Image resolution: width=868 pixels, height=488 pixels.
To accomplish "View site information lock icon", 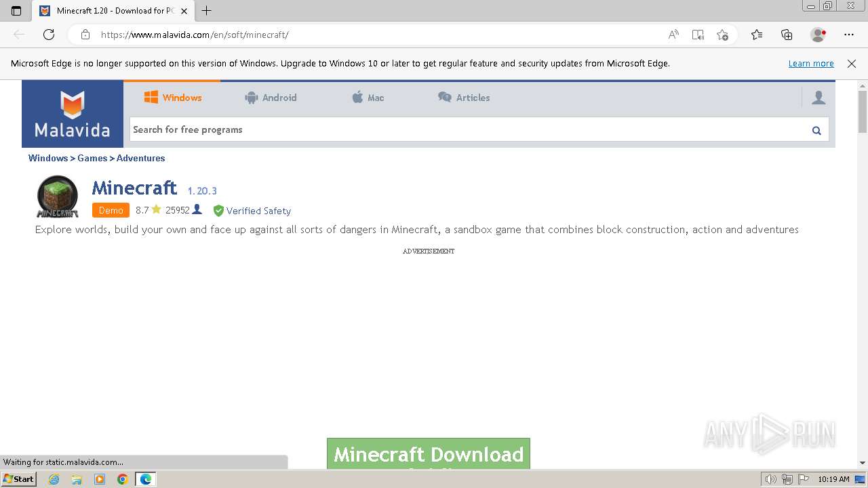I will [85, 35].
